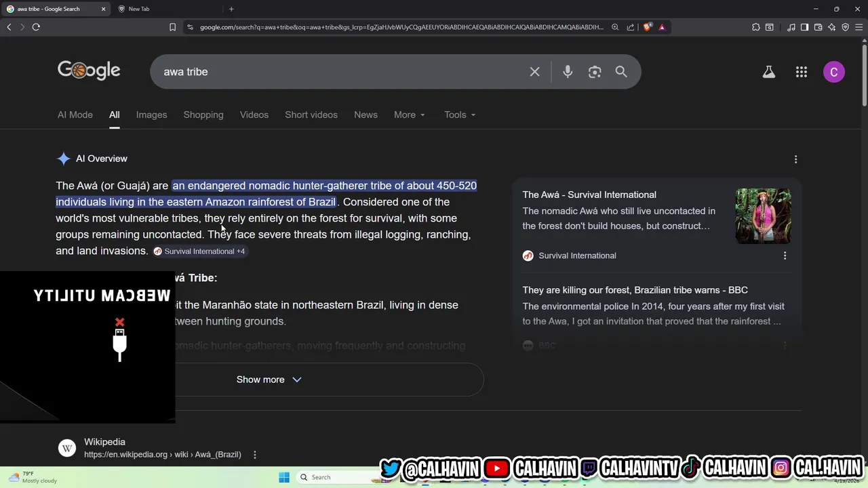Open Google Lens image search
Screen dimensions: 868x488
coord(595,72)
